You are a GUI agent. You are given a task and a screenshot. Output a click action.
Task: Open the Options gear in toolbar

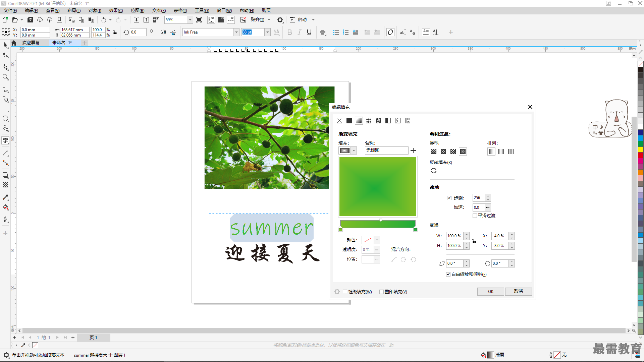click(280, 20)
